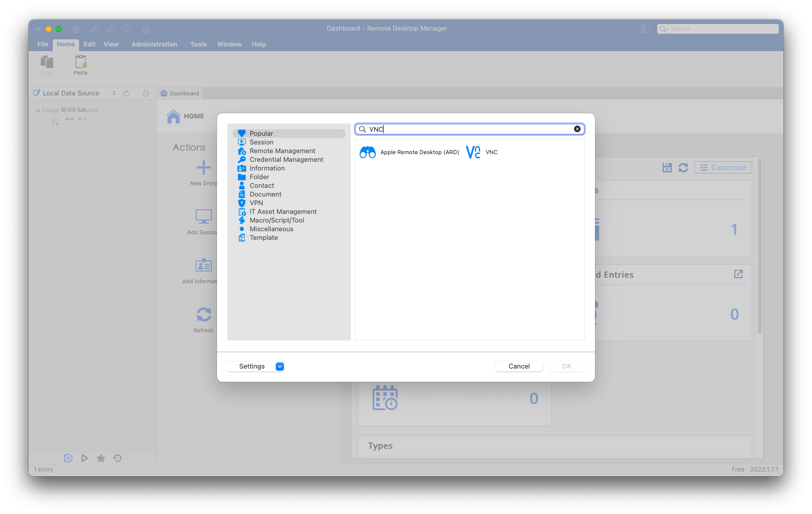Screen dimensions: 812x514
Task: Open the Window menu
Action: coord(229,44)
